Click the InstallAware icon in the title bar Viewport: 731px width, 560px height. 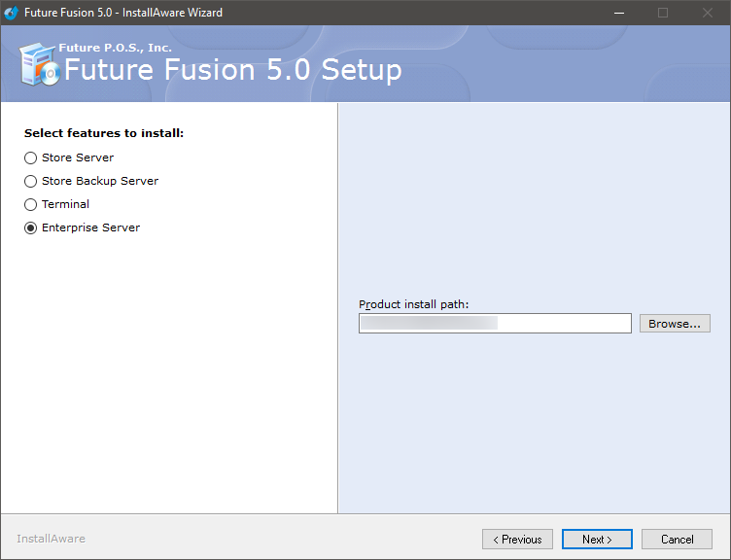pos(12,13)
